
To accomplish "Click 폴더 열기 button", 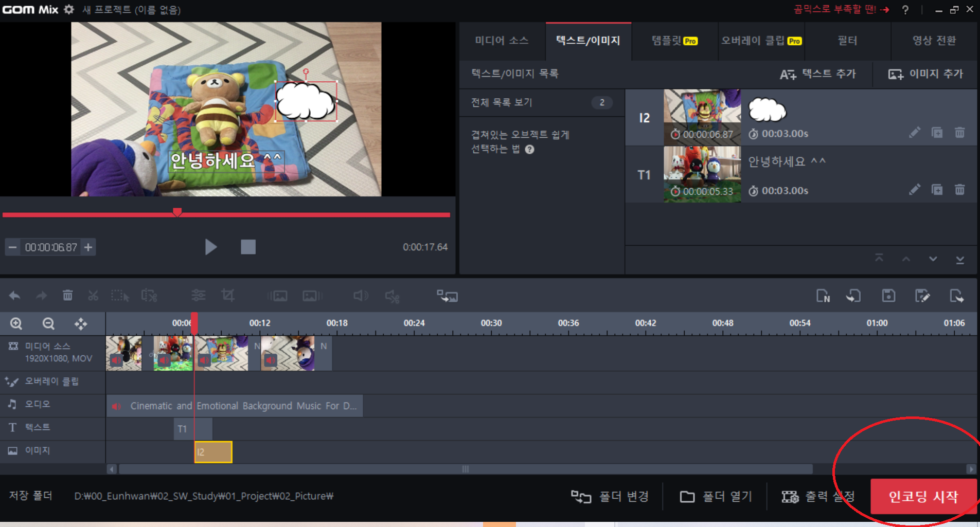I will pos(716,497).
